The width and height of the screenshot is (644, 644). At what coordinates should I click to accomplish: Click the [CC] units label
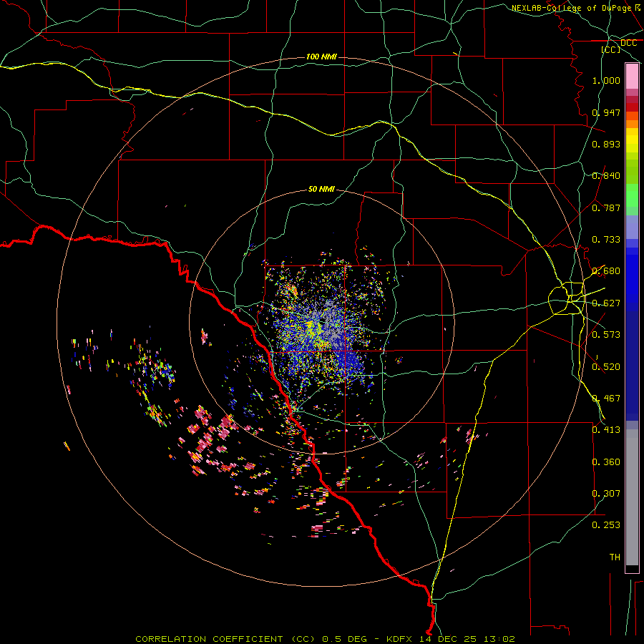point(611,49)
